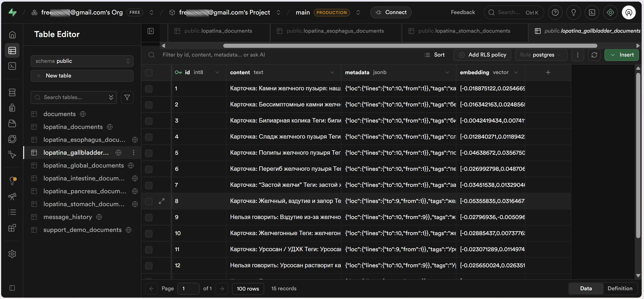Open the user account avatar
Viewport: 644px width, 299px height.
click(629, 12)
